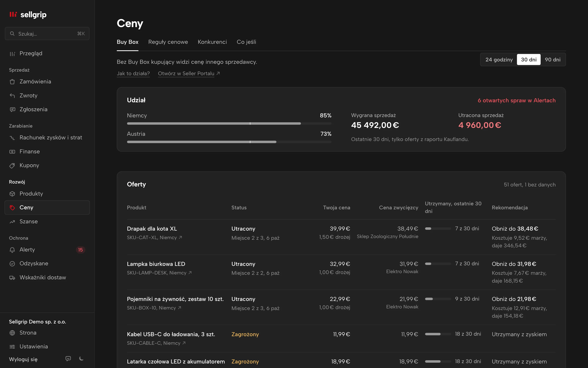
Task: Click the Zwroty return arrow icon
Action: [12, 96]
